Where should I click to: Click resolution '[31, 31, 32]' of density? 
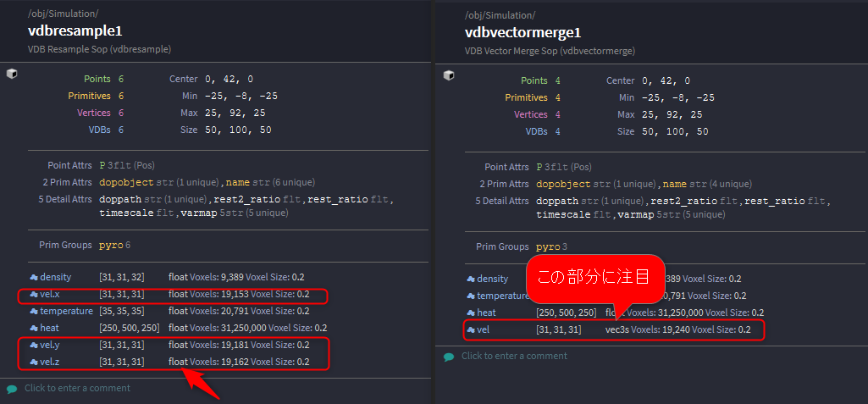[x=122, y=277]
